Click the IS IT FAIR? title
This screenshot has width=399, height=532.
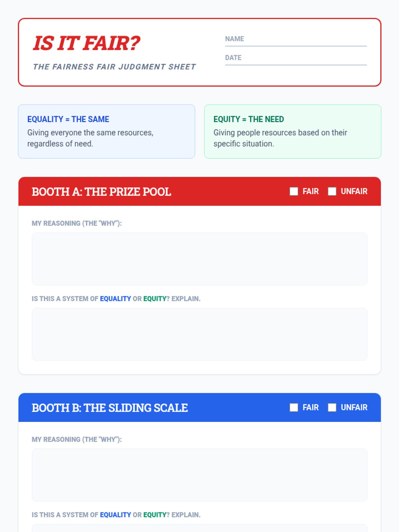pos(86,44)
